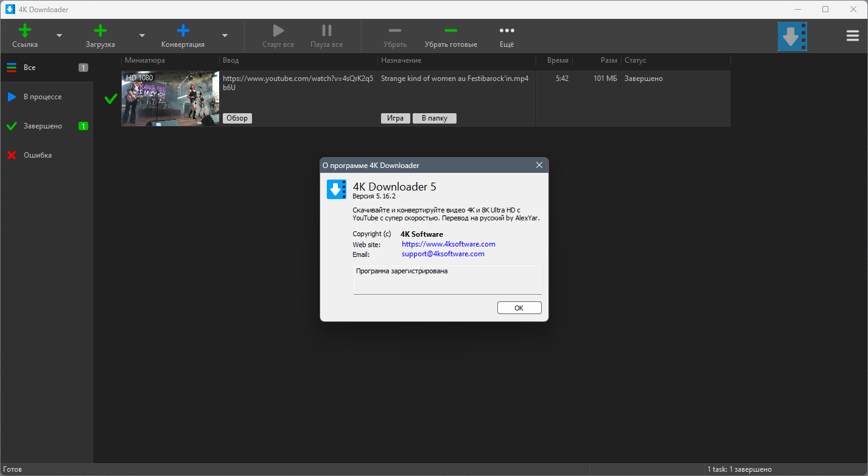The image size is (868, 476).
Task: Click the file name Strange kind of women
Action: 454,79
